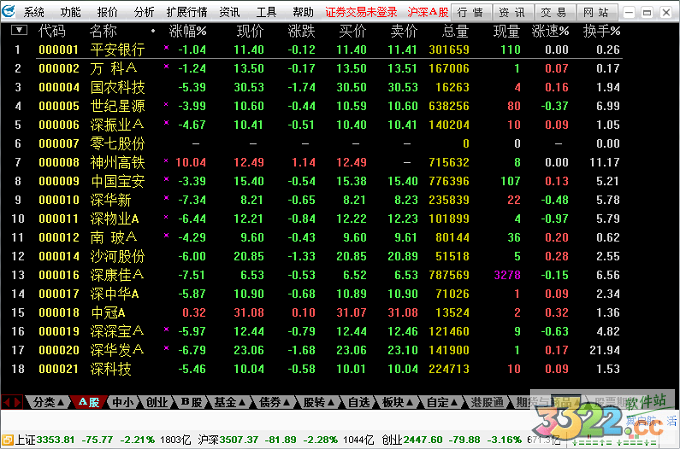Viewport: 680px width, 449px height.
Task: Sort by the 现价 column header
Action: click(x=250, y=31)
